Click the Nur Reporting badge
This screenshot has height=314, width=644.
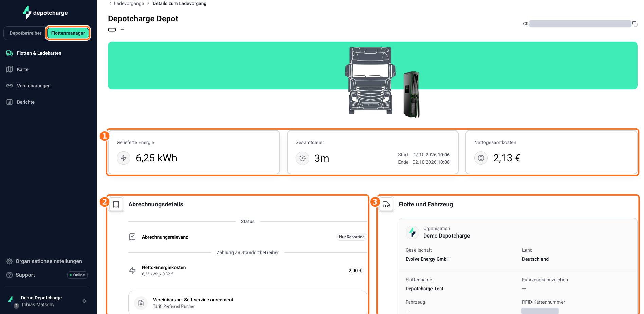pyautogui.click(x=352, y=237)
